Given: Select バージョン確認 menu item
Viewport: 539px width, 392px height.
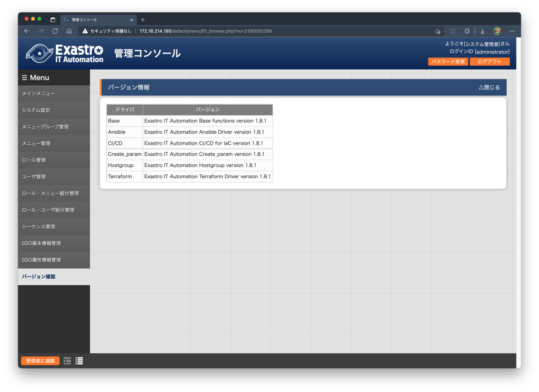Looking at the screenshot, I should tap(54, 277).
